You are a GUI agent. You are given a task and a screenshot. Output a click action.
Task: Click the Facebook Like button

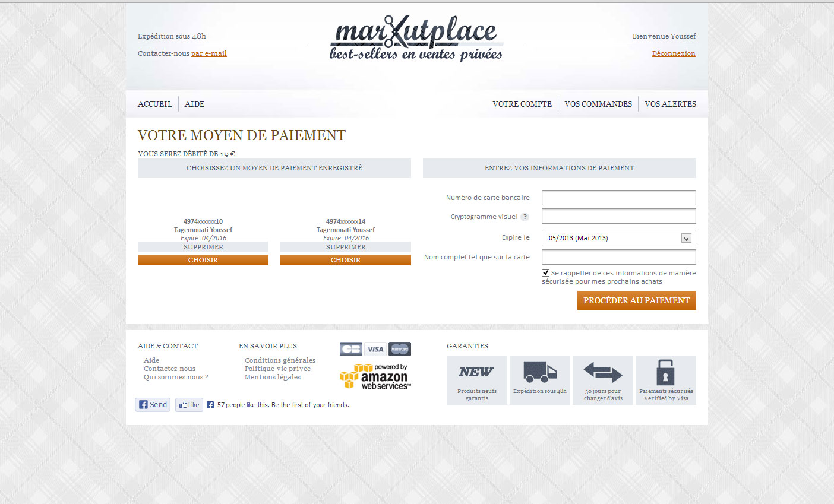coord(189,405)
